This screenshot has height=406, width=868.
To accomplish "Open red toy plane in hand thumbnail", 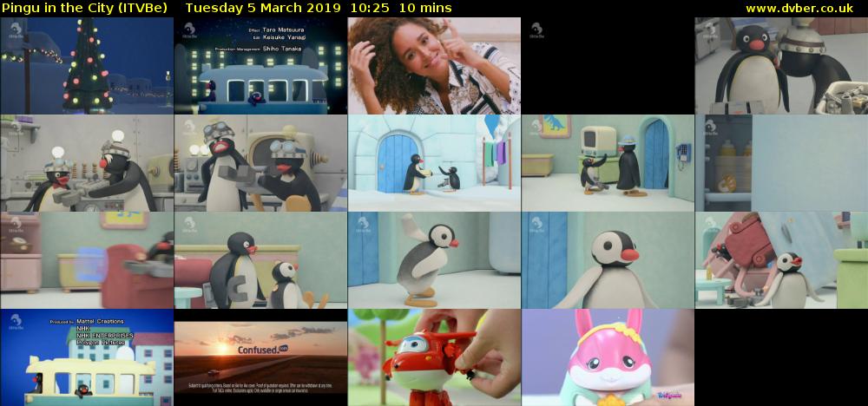I will (434, 357).
